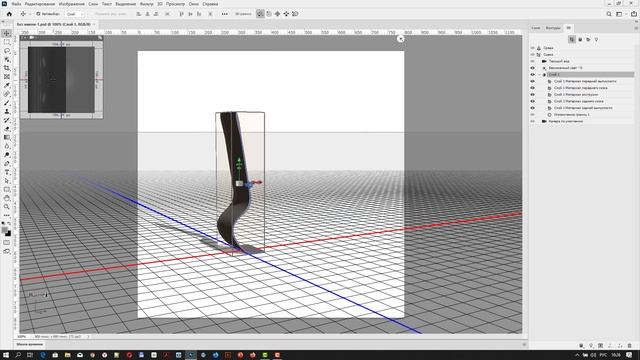Open the Редактирование menu
640x360 pixels.
pyautogui.click(x=40, y=4)
